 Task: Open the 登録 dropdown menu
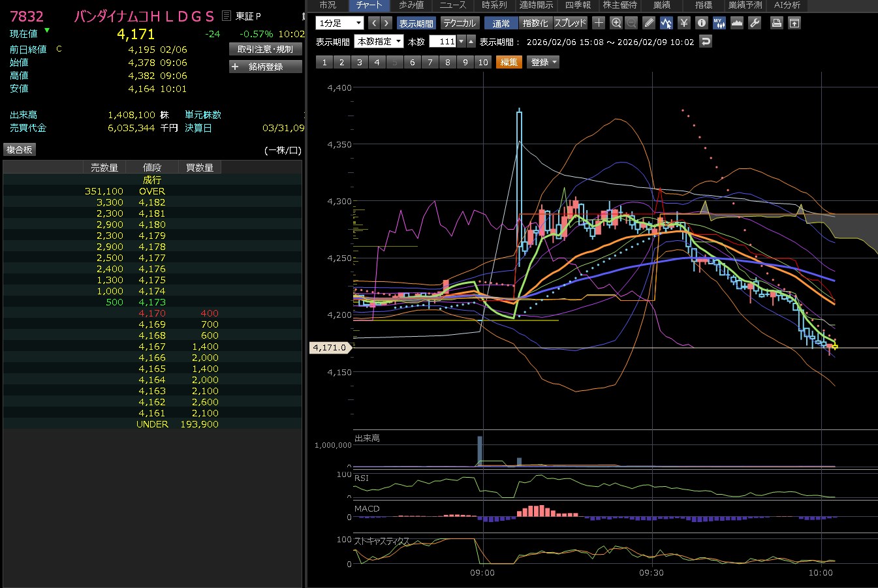point(543,62)
